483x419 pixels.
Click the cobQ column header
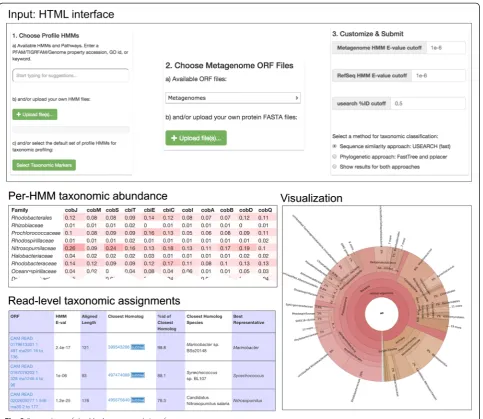(265, 210)
